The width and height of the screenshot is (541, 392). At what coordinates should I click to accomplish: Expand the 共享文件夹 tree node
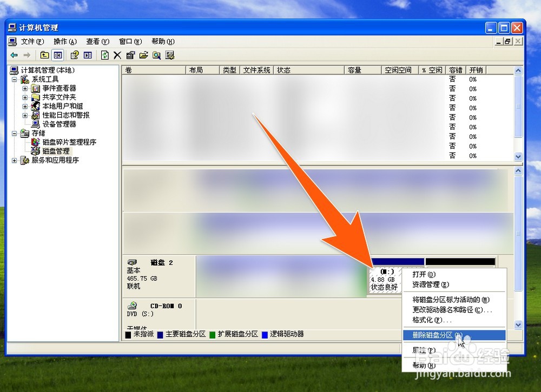point(25,97)
